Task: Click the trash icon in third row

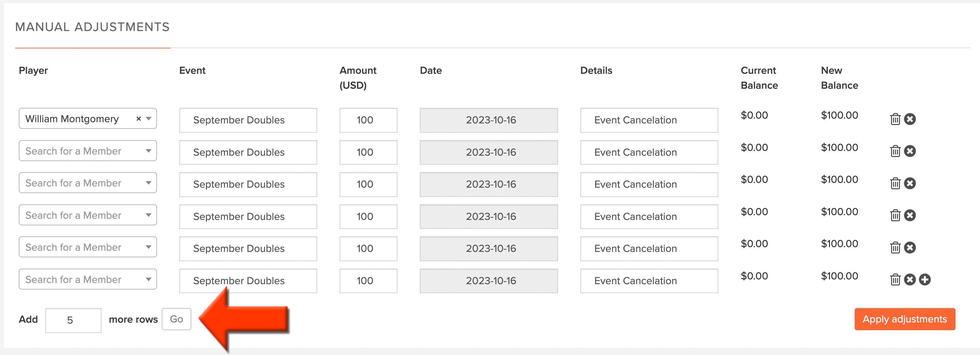Action: pyautogui.click(x=895, y=183)
